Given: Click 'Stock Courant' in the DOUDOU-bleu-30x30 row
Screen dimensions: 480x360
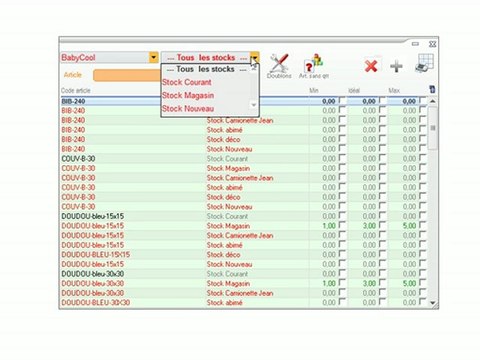Looking at the screenshot, I should (227, 274).
